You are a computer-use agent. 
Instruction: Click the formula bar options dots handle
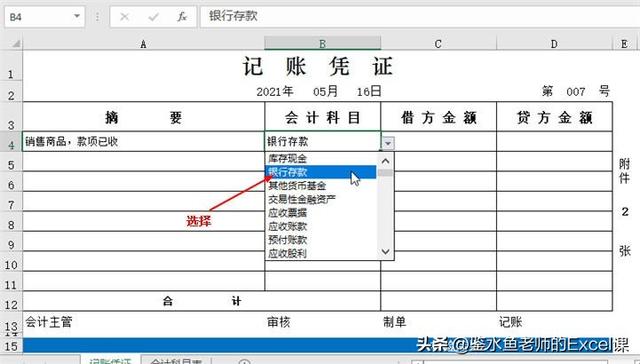tap(97, 17)
